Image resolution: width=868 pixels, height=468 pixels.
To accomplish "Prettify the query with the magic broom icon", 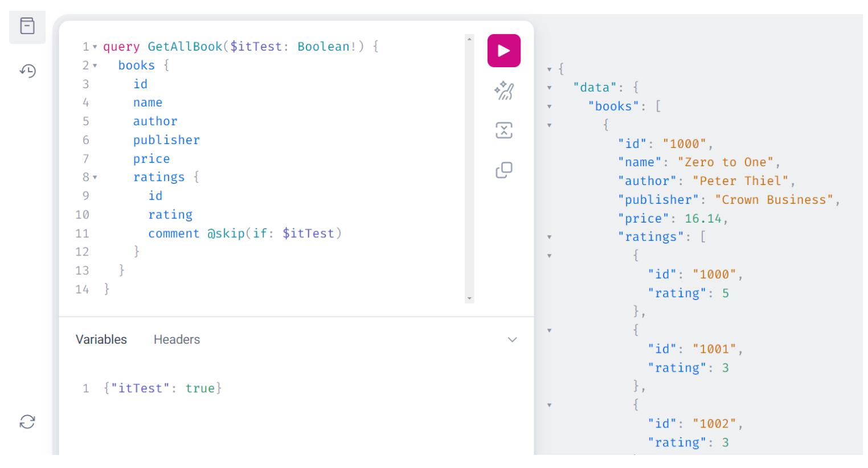I will [x=504, y=91].
